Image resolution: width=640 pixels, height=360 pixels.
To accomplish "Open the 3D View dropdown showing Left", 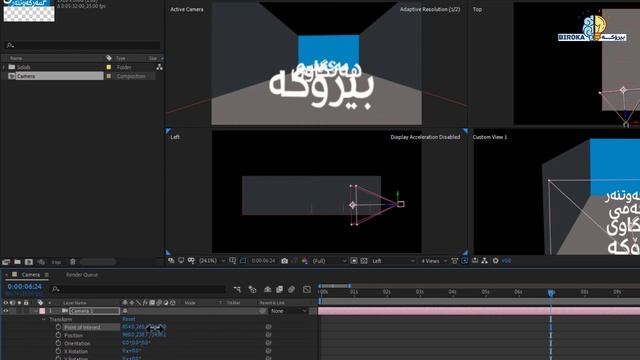I will 393,260.
